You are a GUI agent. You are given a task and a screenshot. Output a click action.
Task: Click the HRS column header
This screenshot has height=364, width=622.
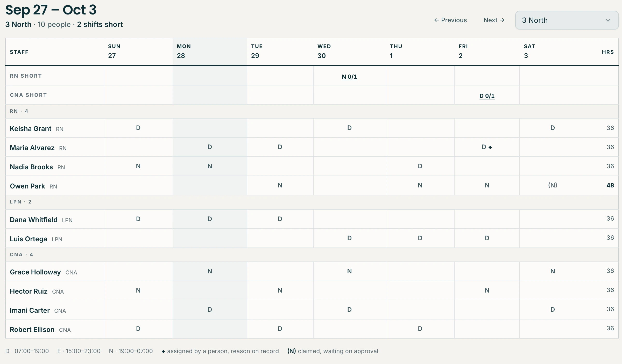tap(608, 52)
